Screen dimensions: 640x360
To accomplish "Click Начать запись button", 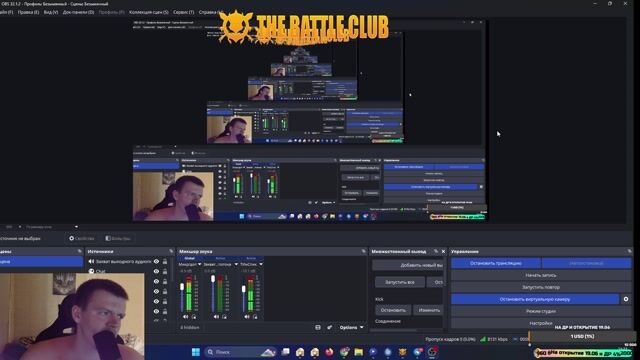I will [x=541, y=275].
